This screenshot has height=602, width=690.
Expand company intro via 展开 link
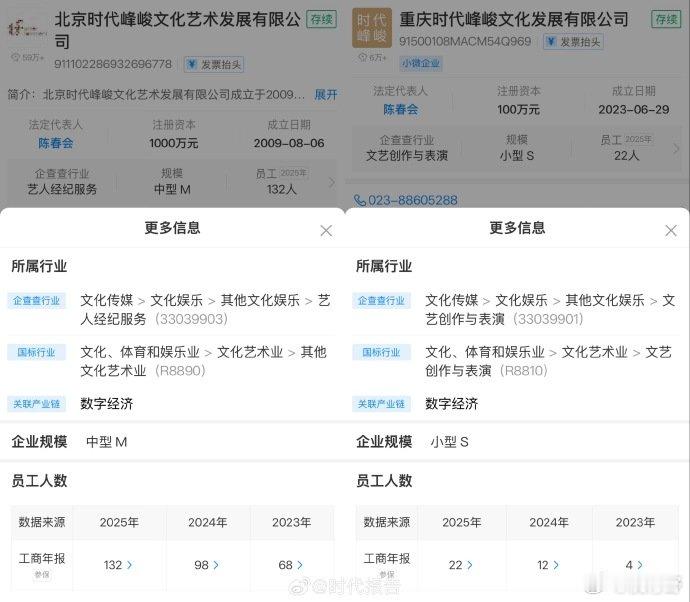[326, 94]
